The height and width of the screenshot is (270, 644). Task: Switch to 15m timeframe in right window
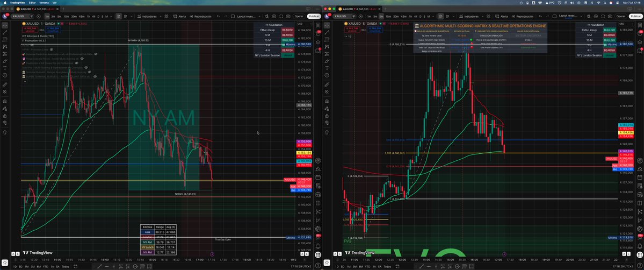pos(388,17)
